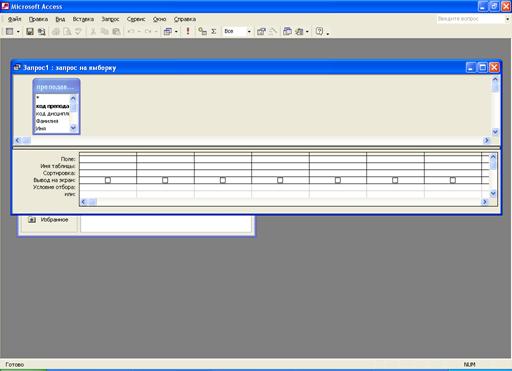Run the query with the exclamation mark icon
This screenshot has width=512, height=371.
[x=188, y=31]
